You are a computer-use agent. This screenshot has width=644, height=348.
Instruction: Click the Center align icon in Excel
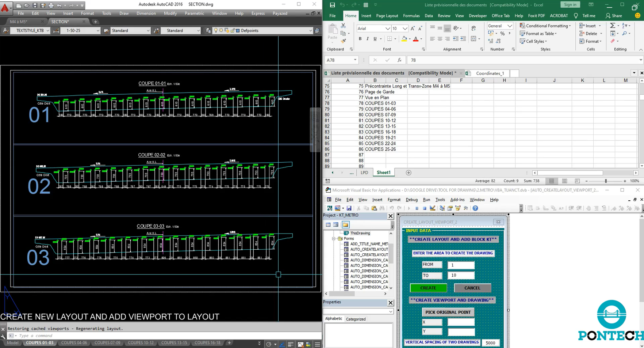coord(440,39)
